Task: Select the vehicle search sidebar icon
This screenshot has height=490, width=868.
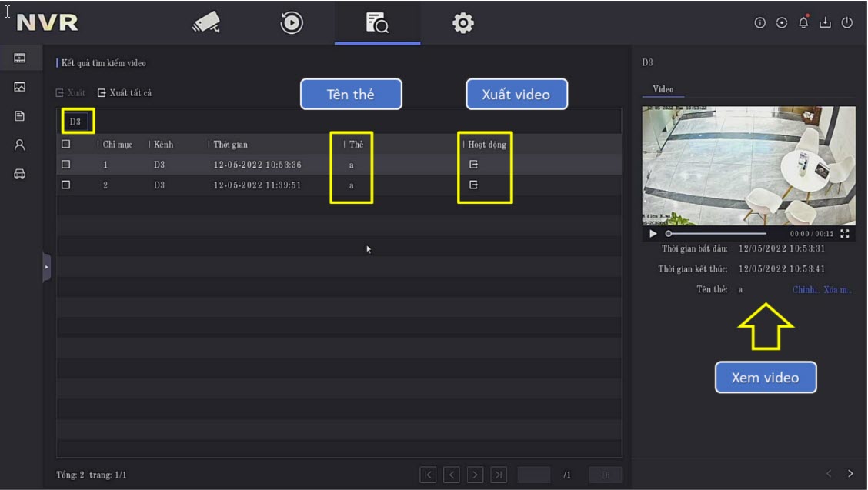Action: (20, 174)
